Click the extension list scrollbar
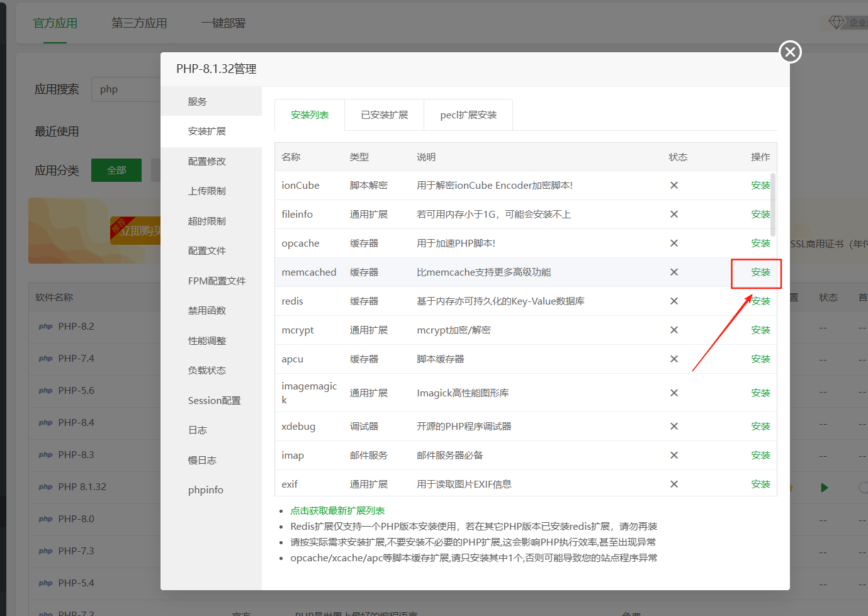868x616 pixels. coord(773,204)
